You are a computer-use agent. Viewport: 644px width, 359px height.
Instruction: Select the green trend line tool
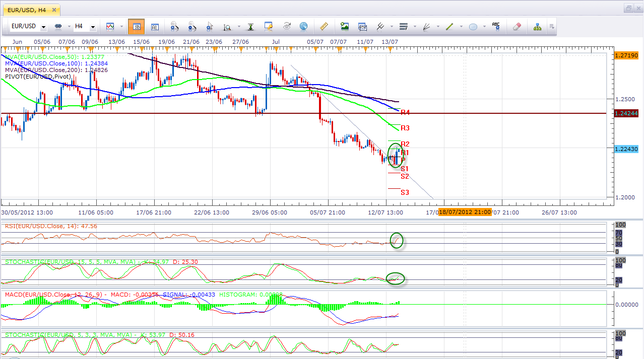click(449, 26)
